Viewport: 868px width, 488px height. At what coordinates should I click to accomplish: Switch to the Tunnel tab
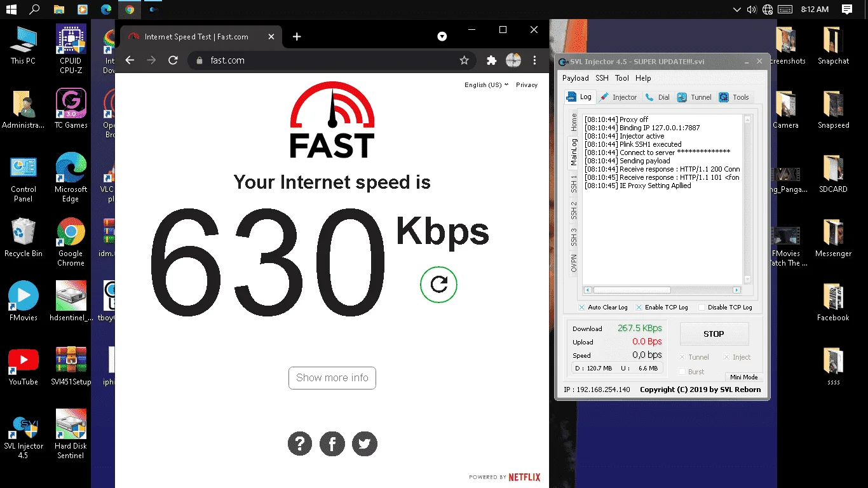[694, 97]
